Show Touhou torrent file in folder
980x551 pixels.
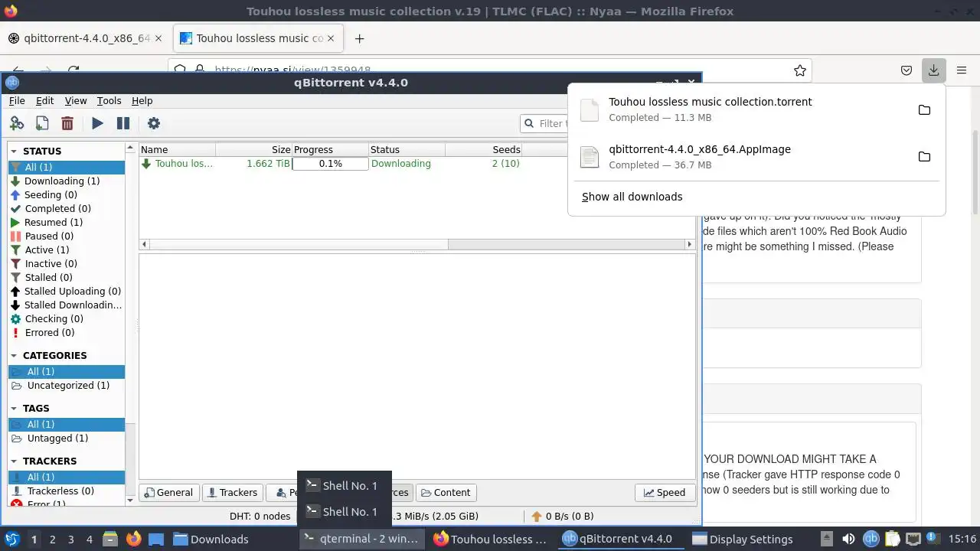click(924, 109)
